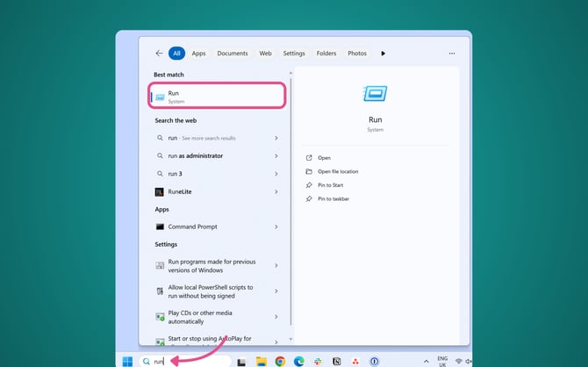The height and width of the screenshot is (367, 588).
Task: Click the back arrow in search panel
Action: pyautogui.click(x=158, y=54)
